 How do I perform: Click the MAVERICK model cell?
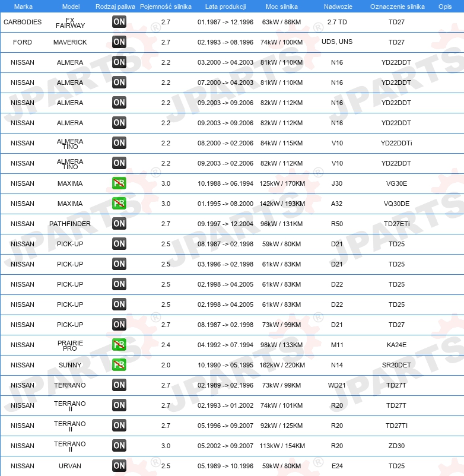[x=70, y=42]
